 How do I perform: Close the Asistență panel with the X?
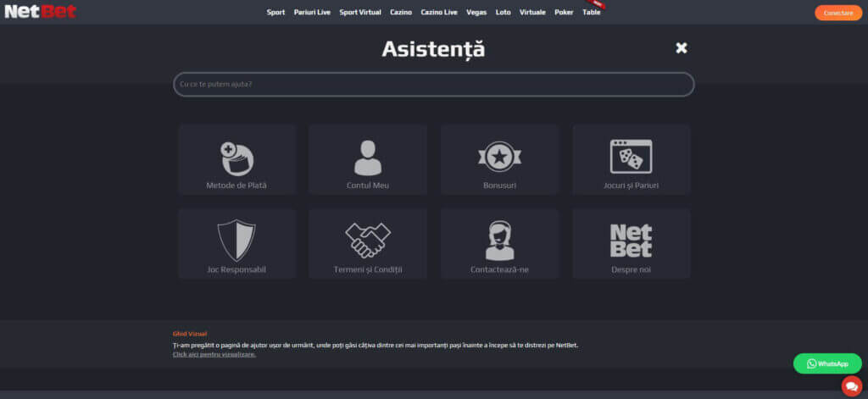(682, 48)
